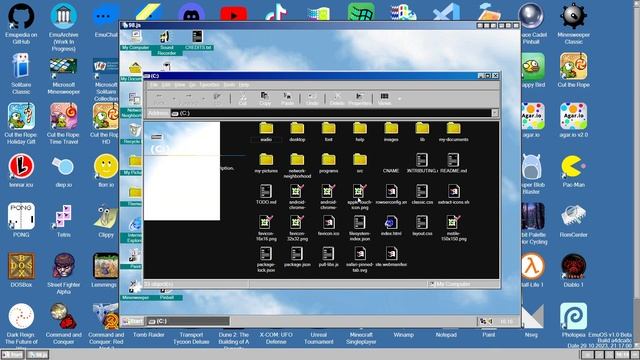Open the images folder

tap(391, 132)
